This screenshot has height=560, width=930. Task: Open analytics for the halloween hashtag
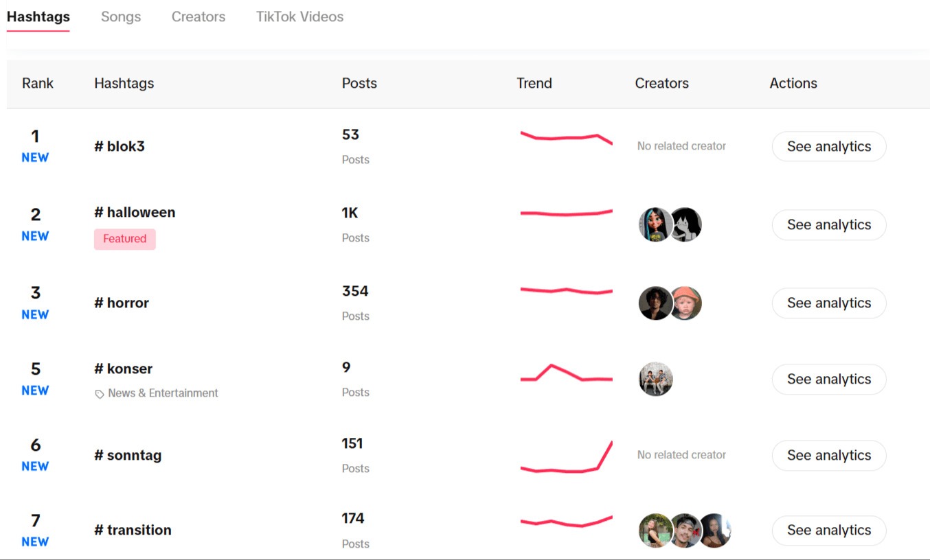(829, 224)
